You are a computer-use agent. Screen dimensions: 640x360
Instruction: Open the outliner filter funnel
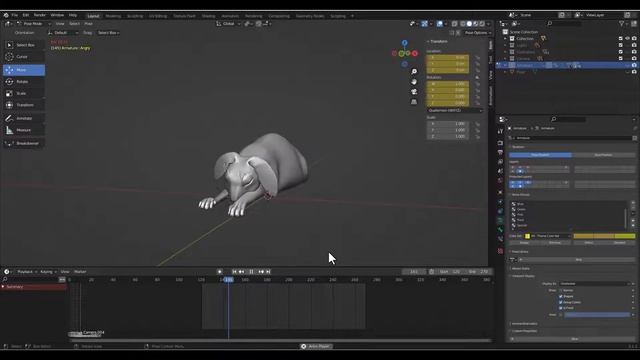[623, 24]
